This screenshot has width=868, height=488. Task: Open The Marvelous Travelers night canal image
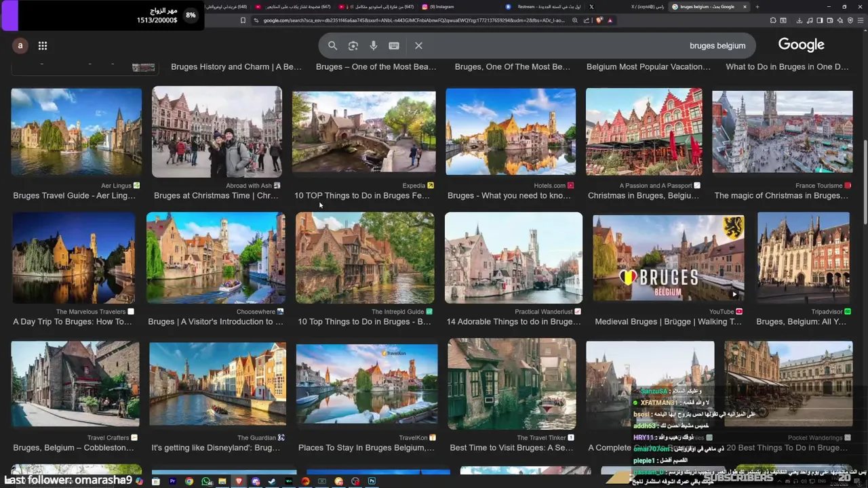[x=73, y=258]
